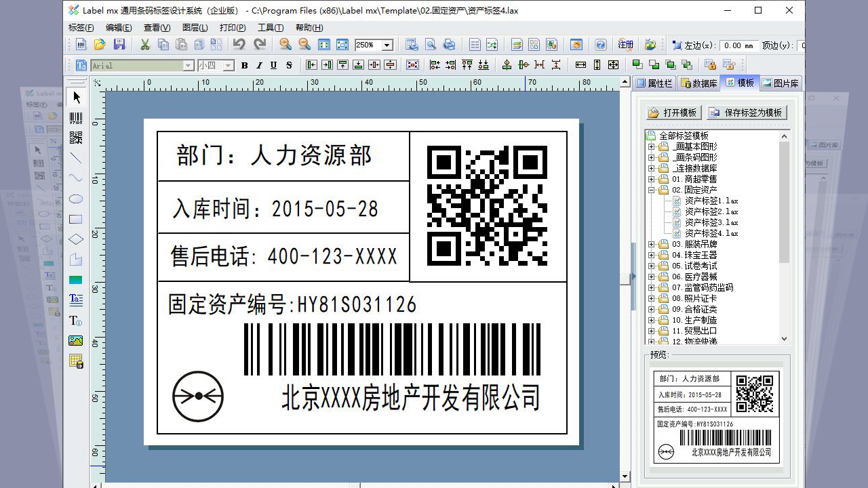Click the 注册 registration icon

625,44
